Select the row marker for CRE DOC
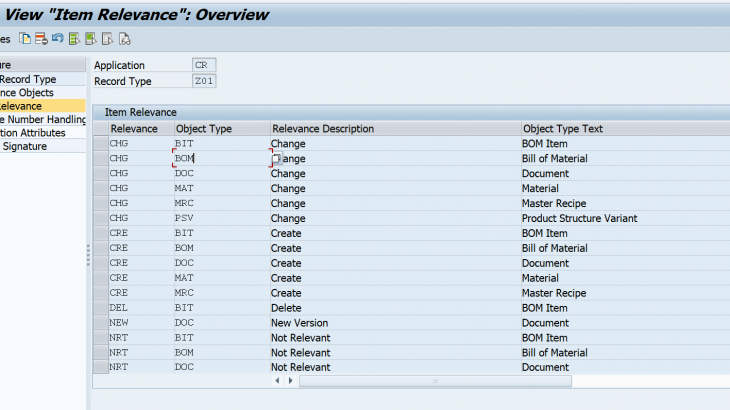The width and height of the screenshot is (730, 410). click(101, 262)
